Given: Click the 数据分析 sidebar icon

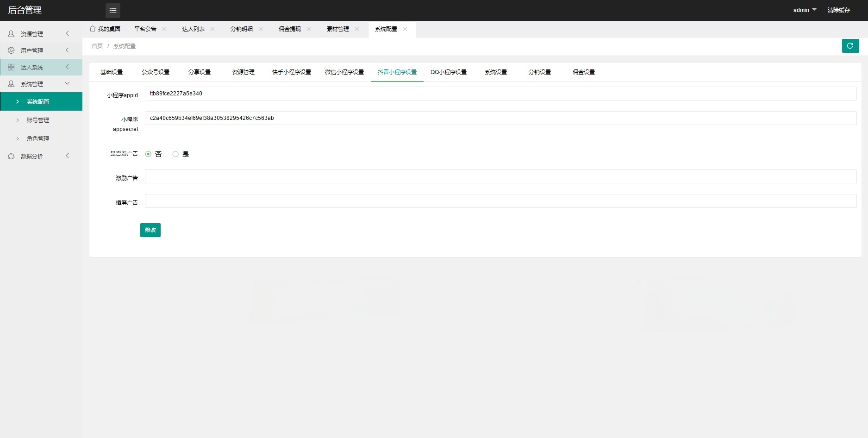Looking at the screenshot, I should (11, 156).
